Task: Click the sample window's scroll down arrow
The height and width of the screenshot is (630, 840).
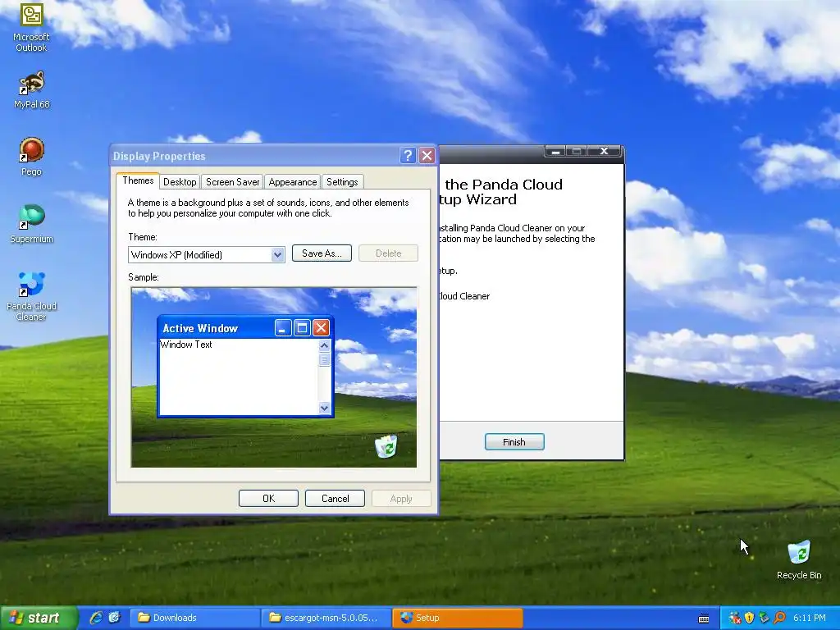Action: pyautogui.click(x=324, y=408)
